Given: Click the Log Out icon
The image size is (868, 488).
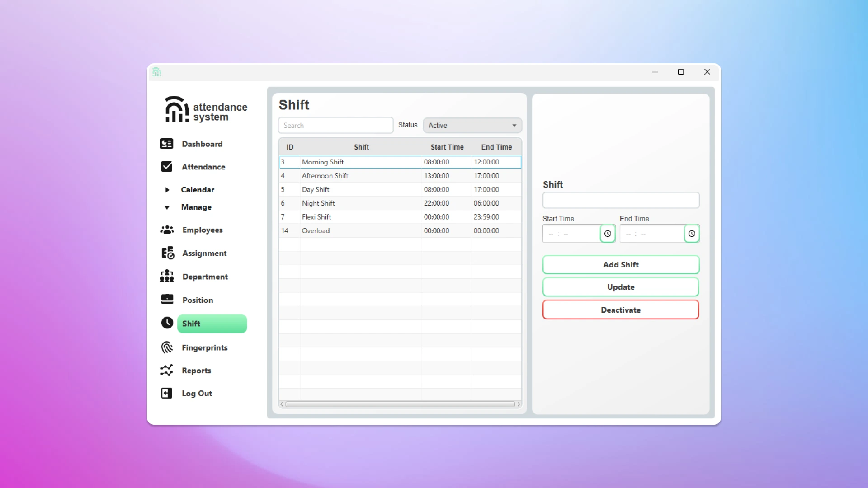Looking at the screenshot, I should (x=166, y=393).
